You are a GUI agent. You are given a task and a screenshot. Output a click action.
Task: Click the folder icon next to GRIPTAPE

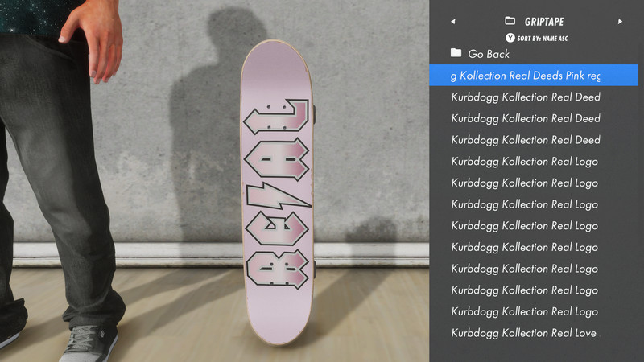[x=510, y=21]
